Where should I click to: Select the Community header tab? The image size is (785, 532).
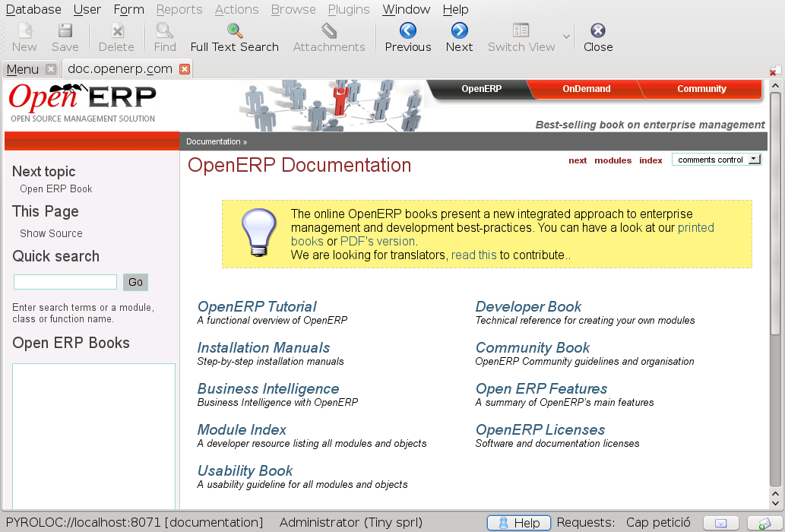point(701,89)
